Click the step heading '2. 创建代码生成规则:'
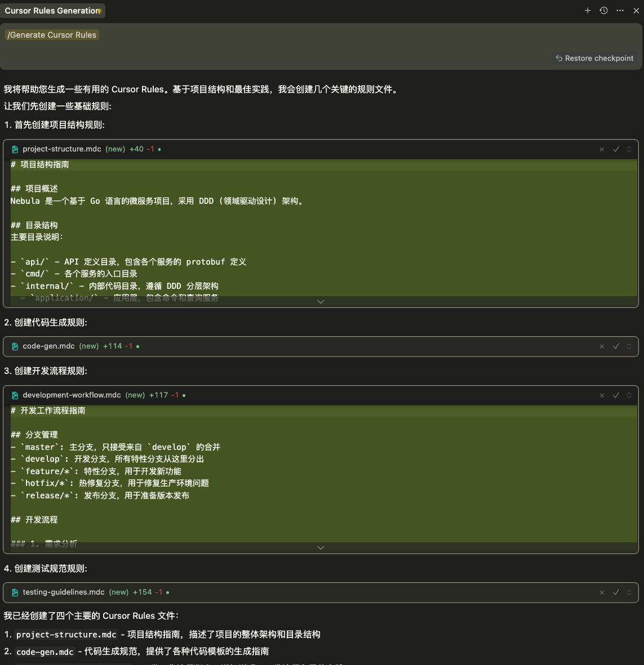Viewport: 644px width, 665px height. pos(46,322)
